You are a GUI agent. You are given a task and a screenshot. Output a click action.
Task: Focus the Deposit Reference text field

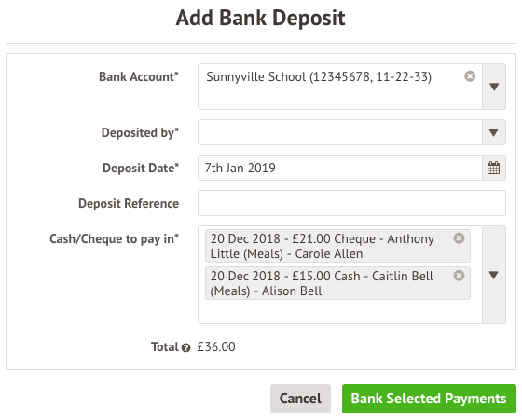(352, 203)
